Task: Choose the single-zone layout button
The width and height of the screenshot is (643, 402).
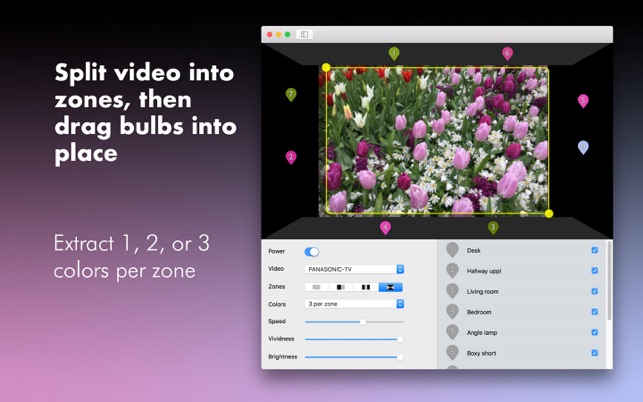Action: 317,287
